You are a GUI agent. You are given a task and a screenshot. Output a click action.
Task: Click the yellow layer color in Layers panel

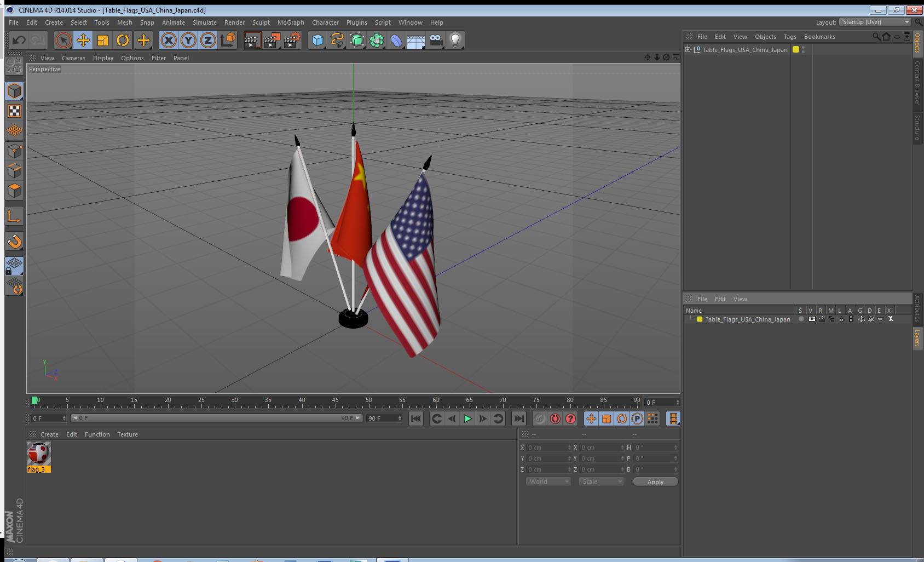click(x=700, y=319)
